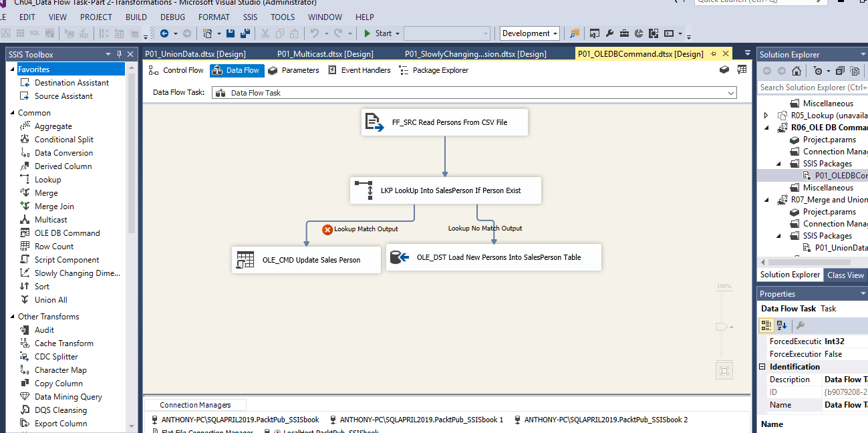Image resolution: width=868 pixels, height=433 pixels.
Task: Click Show All Files icon in Solution Explorer
Action: [855, 71]
